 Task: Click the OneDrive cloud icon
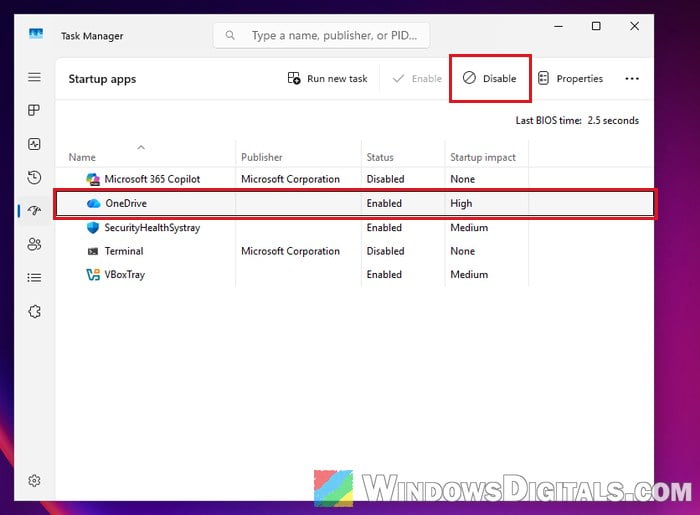(x=93, y=204)
